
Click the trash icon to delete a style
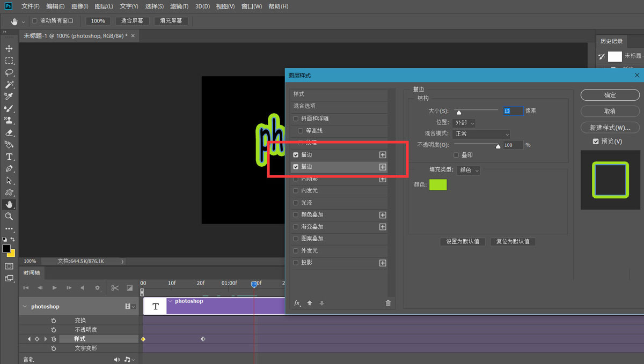pos(388,303)
